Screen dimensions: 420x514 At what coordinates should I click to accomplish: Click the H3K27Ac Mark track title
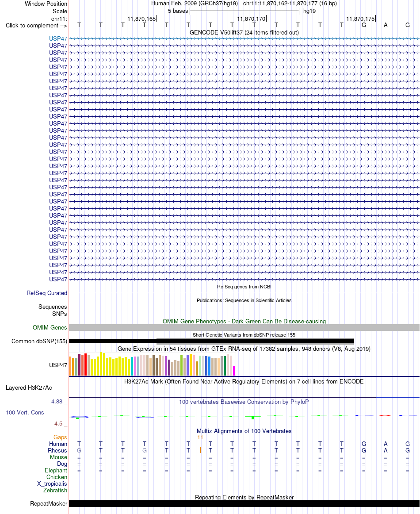244,382
